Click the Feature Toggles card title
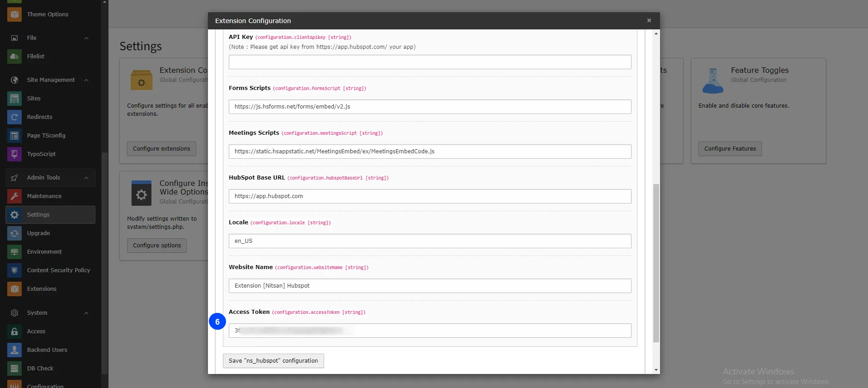This screenshot has height=388, width=868. (759, 71)
